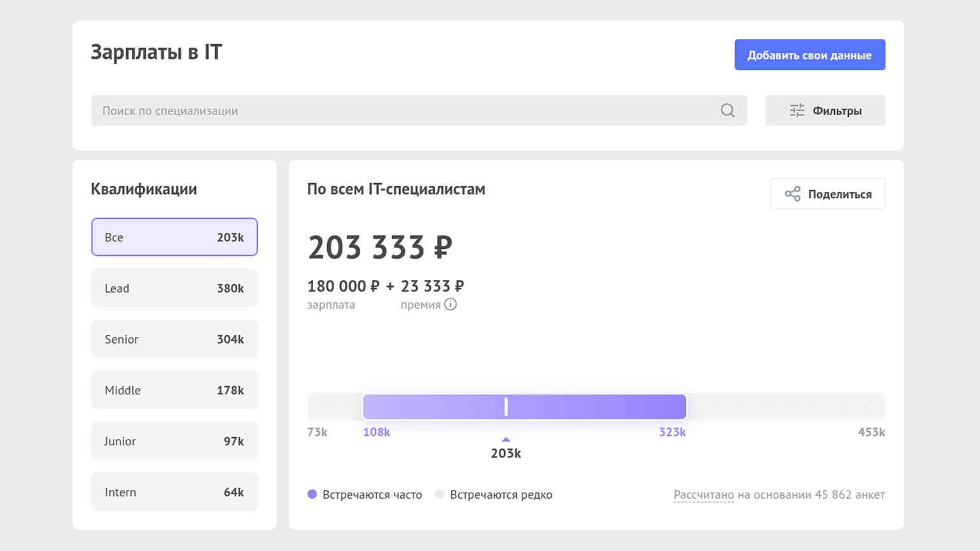
Task: Focus the Поиск по специализации field
Action: point(407,111)
